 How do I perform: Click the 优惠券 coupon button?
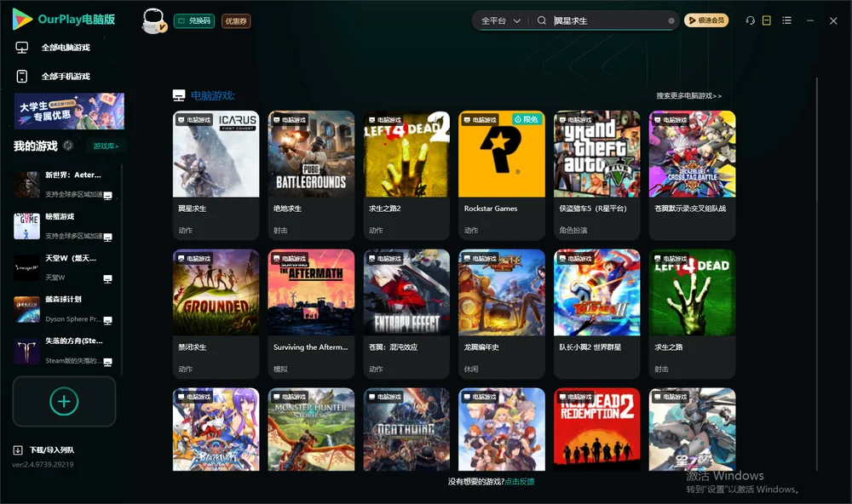click(236, 21)
